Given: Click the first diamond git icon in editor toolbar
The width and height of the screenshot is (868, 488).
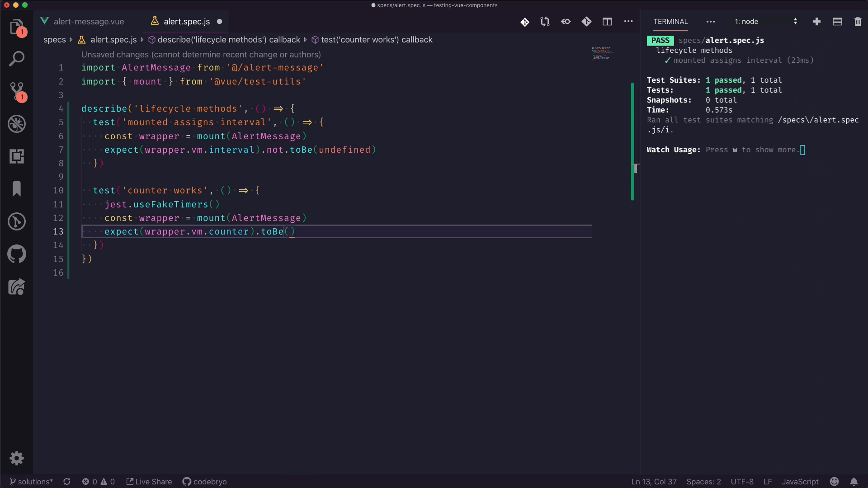Looking at the screenshot, I should pyautogui.click(x=524, y=22).
